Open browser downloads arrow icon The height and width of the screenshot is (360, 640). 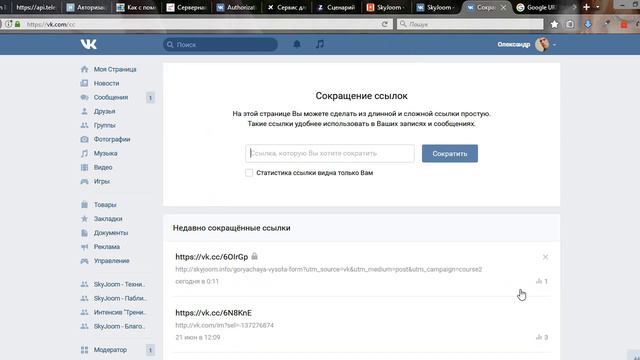point(588,24)
